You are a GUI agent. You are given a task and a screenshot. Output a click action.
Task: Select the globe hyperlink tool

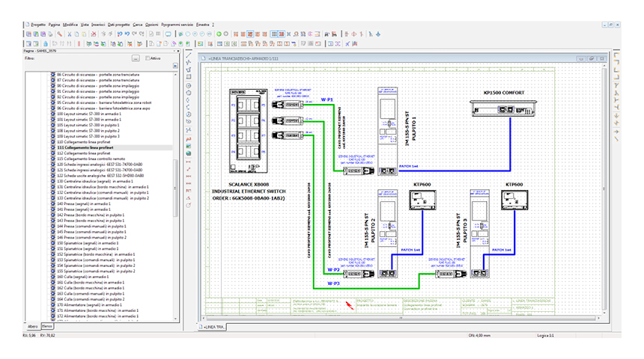pos(189,153)
